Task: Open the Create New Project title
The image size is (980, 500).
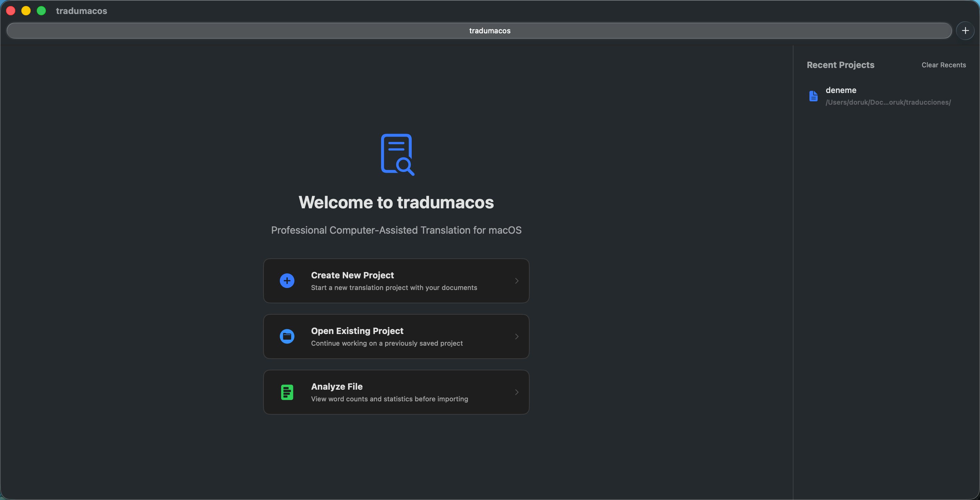Action: pos(352,275)
